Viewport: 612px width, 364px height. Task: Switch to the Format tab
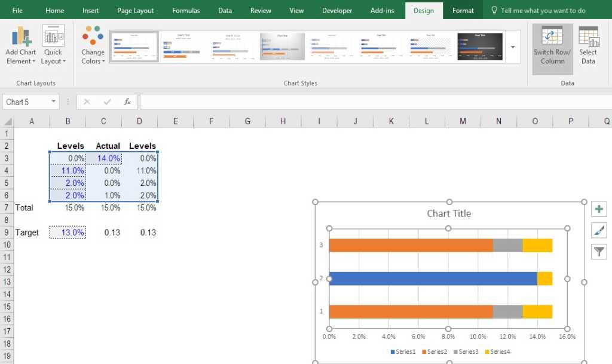[x=463, y=11]
